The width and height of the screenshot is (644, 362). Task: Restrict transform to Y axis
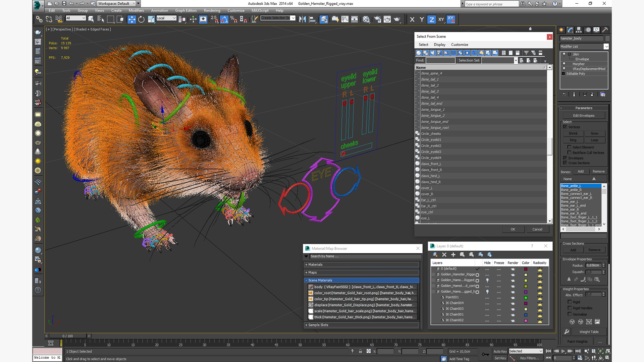422,19
